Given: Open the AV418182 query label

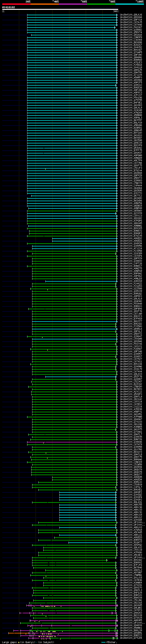Looking at the screenshot, I should coord(8,8).
